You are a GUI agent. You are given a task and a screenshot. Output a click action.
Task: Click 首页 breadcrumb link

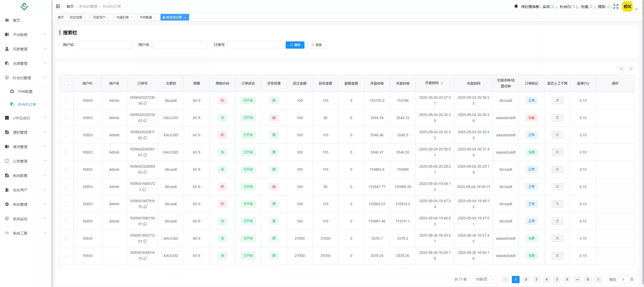pos(70,6)
